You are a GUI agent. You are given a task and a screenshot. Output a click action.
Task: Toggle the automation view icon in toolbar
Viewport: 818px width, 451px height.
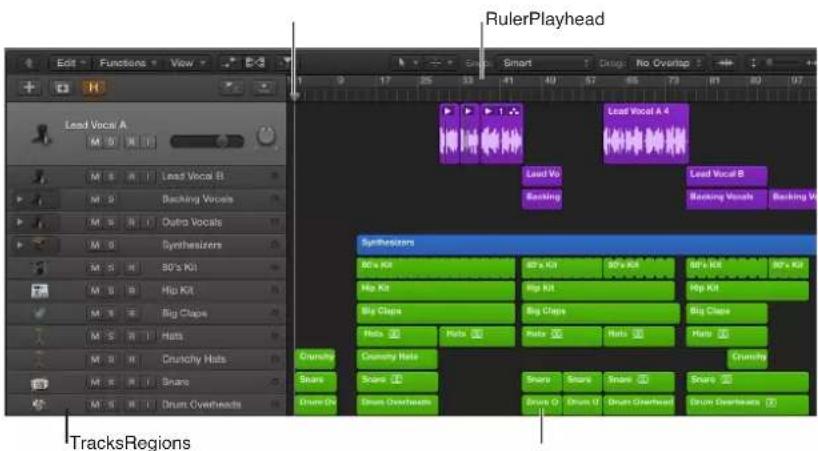pyautogui.click(x=228, y=63)
